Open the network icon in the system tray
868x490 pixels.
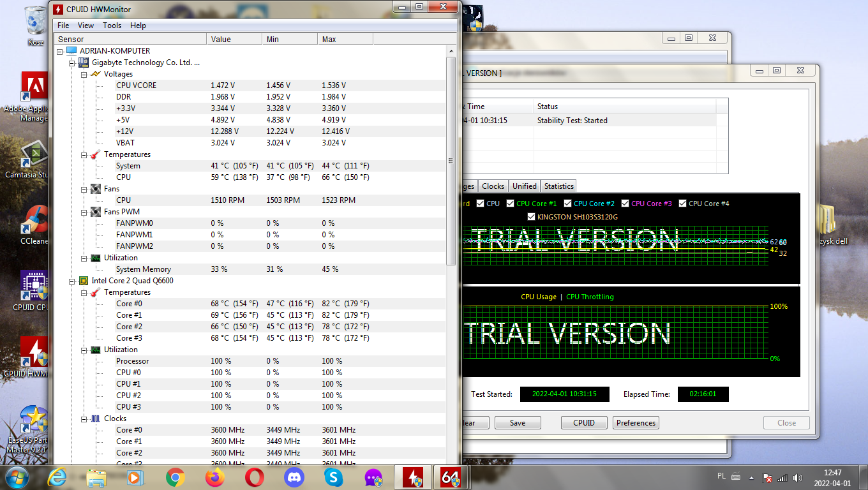[x=782, y=477]
